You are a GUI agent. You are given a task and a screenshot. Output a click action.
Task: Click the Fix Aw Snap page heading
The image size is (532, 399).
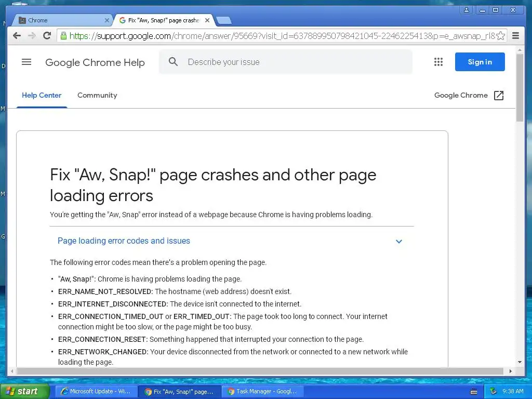click(213, 185)
